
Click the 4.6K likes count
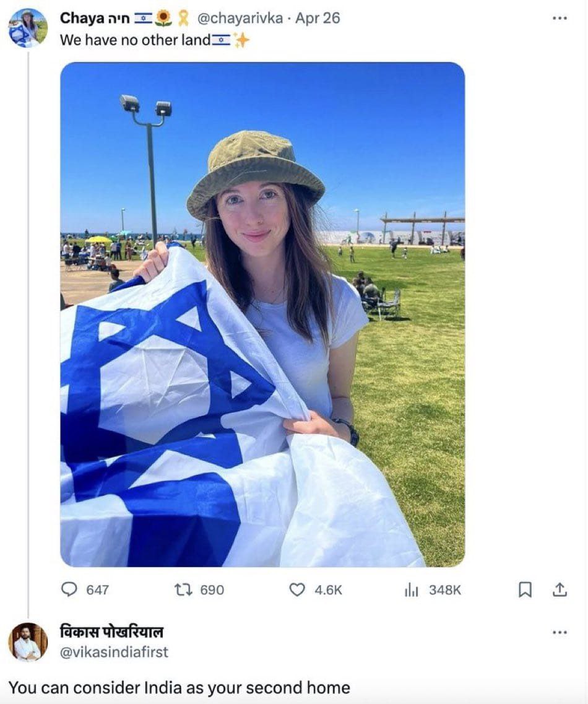click(x=328, y=590)
